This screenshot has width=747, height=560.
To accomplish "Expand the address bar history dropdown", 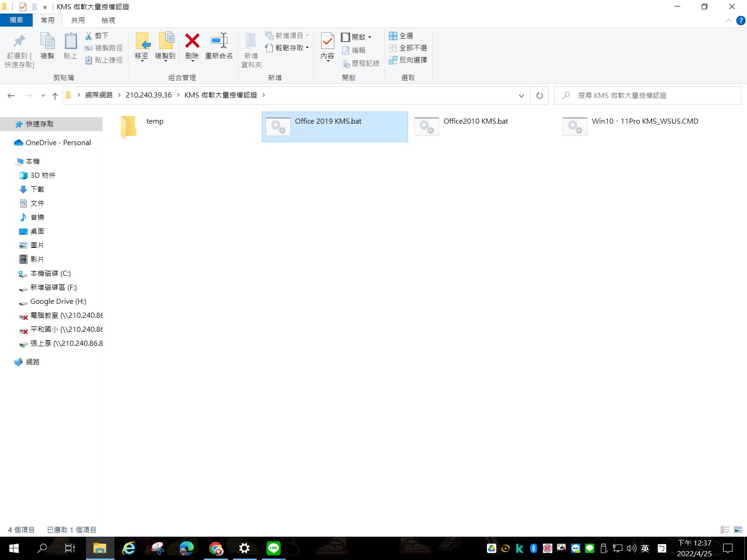I will (521, 96).
